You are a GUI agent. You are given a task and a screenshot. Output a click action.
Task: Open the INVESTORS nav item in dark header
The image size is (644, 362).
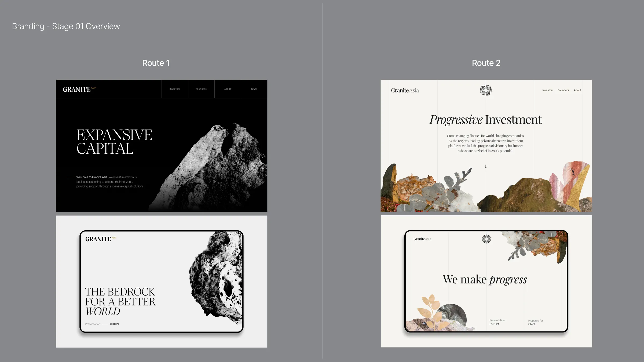(x=175, y=89)
